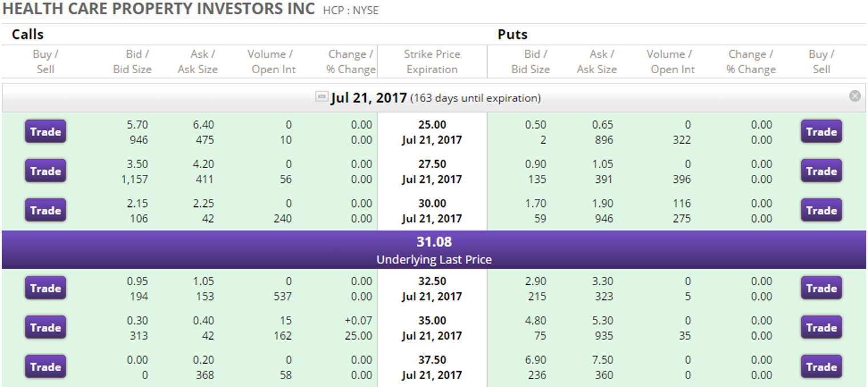Select the Strike Price Expiration column header
The image size is (868, 387).
(432, 62)
